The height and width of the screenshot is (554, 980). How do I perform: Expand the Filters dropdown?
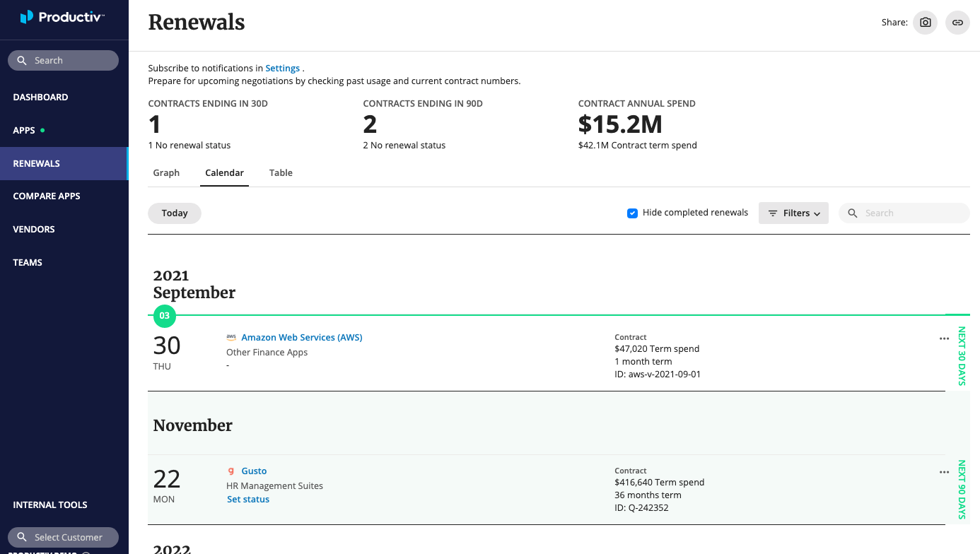[793, 213]
